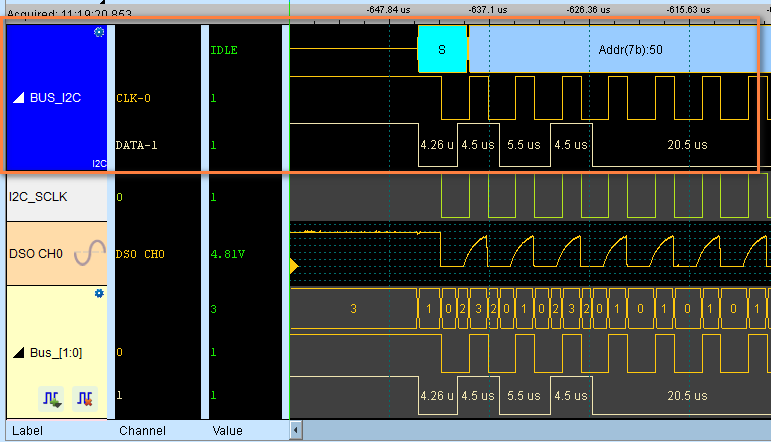Click the add channel waveform icon in Bus_[1:0]

pyautogui.click(x=52, y=398)
